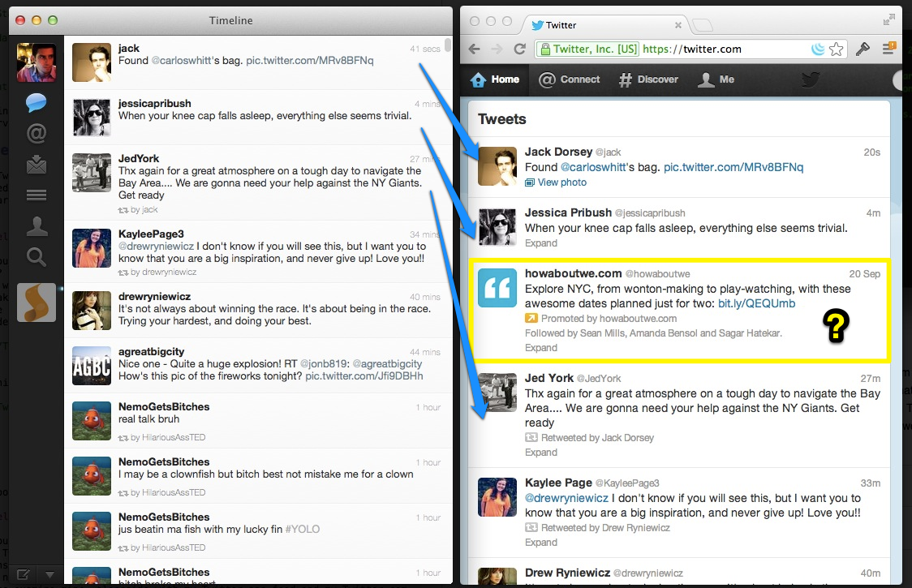912x588 pixels.
Task: Click View photo on Jack Dorsey's tweet
Action: click(x=561, y=182)
